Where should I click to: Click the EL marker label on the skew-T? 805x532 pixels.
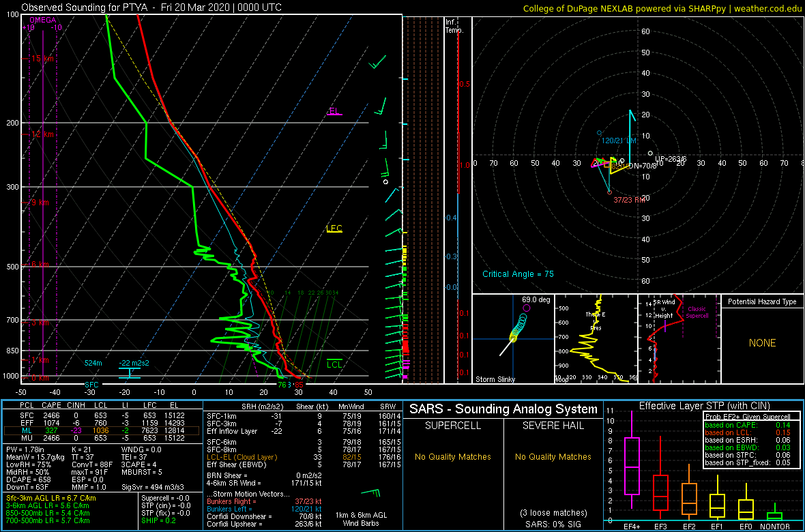pyautogui.click(x=334, y=110)
